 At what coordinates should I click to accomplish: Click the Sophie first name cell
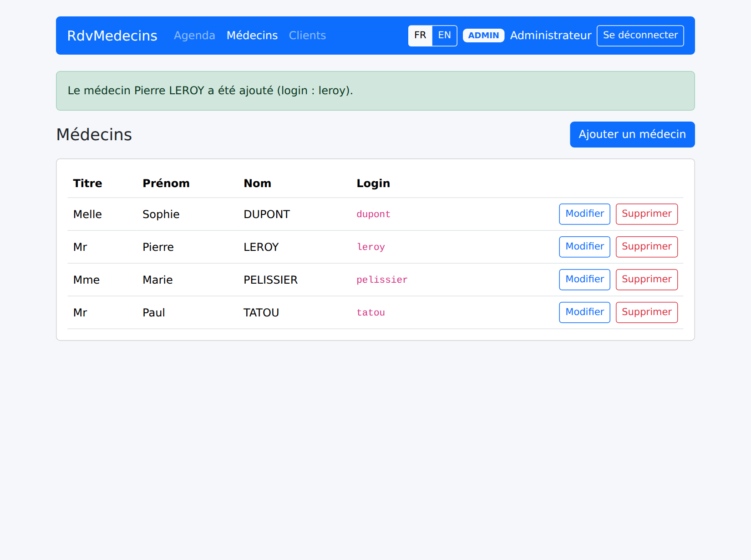point(161,214)
